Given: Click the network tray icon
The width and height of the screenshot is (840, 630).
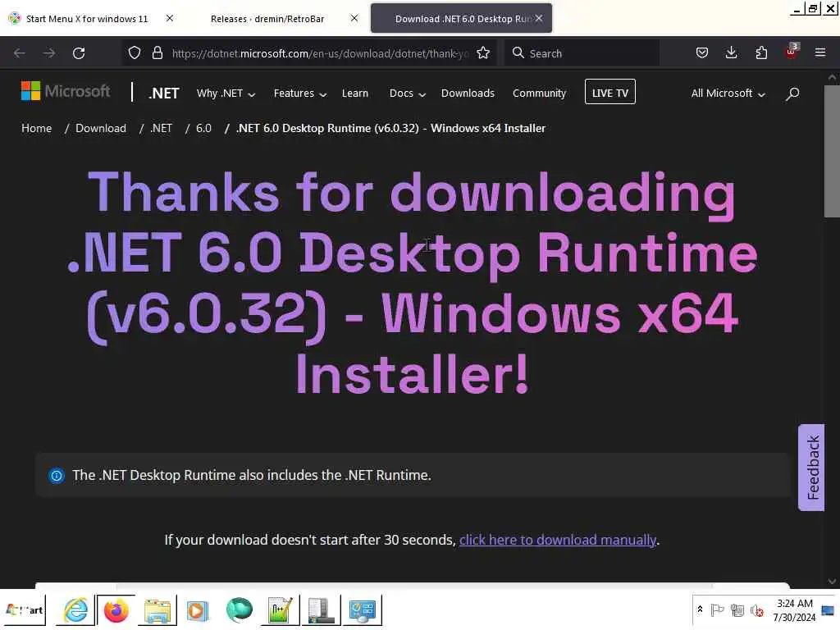Looking at the screenshot, I should pos(737,610).
